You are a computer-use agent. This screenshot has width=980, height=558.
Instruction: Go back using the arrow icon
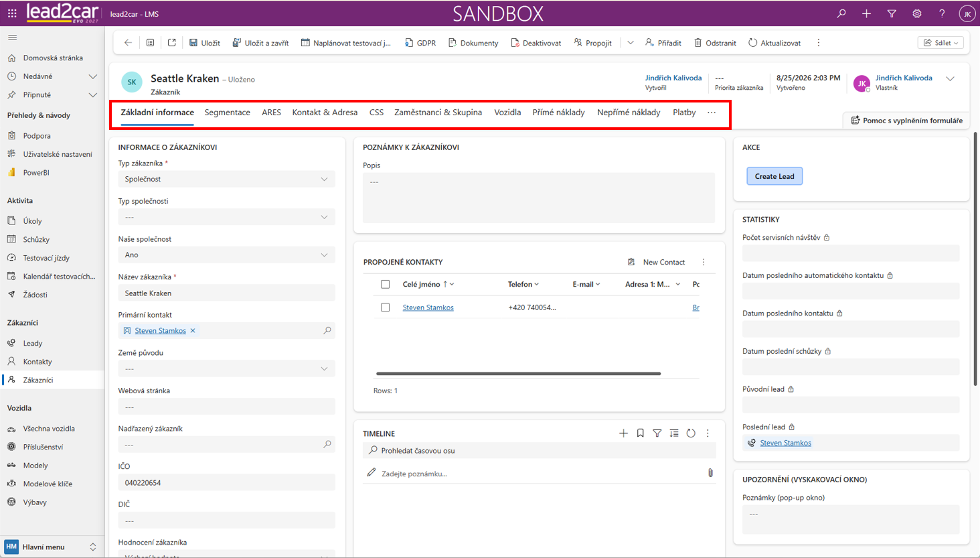coord(128,43)
